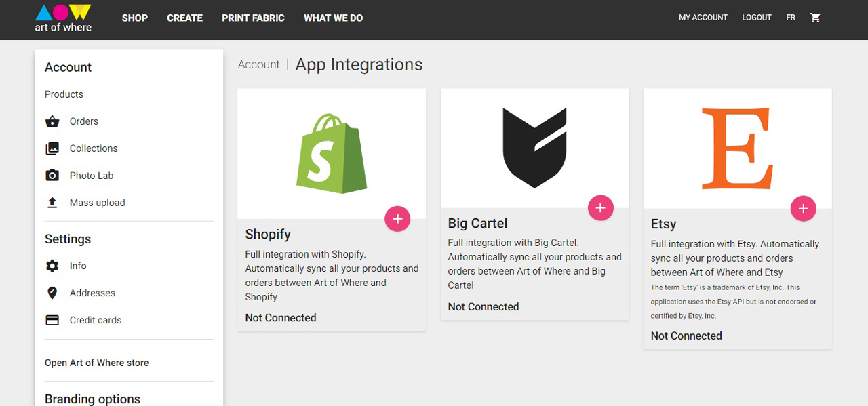Click the Orders basket icon

pos(52,121)
